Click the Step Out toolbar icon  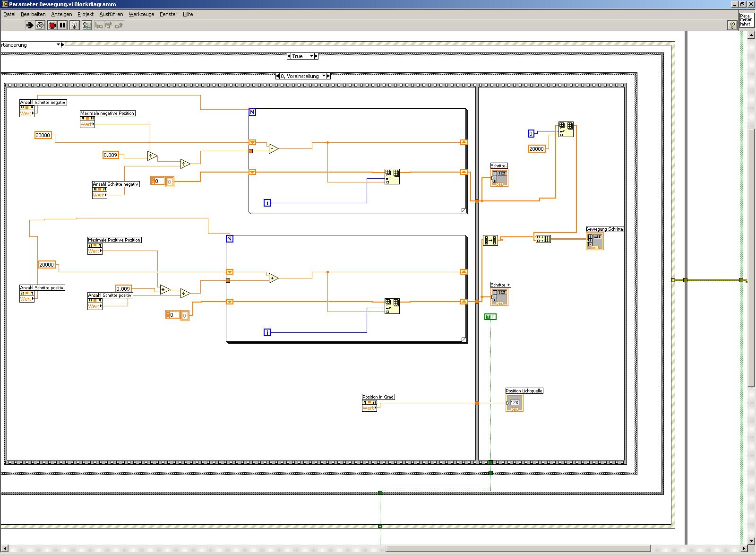pyautogui.click(x=119, y=25)
